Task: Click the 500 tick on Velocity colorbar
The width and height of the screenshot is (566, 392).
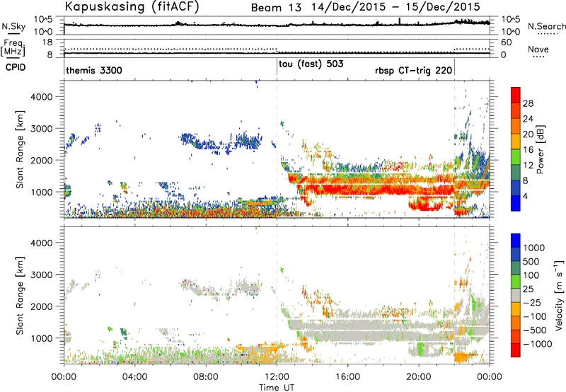Action: coord(531,261)
